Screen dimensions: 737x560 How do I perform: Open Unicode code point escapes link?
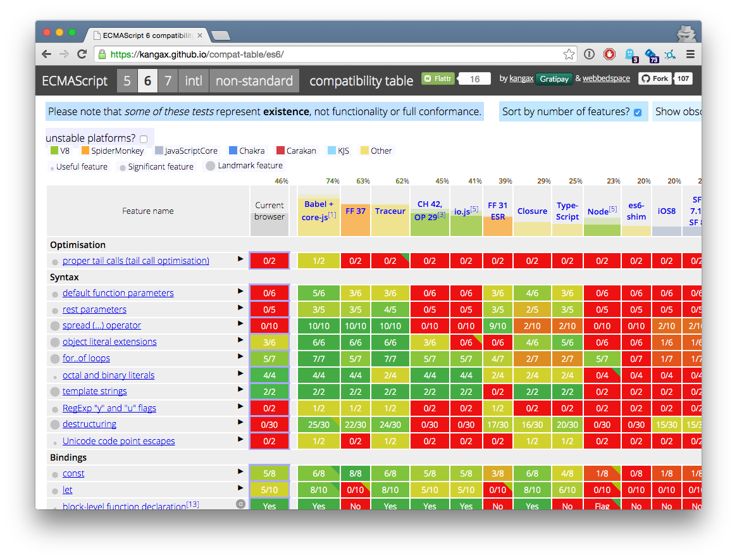pos(118,441)
